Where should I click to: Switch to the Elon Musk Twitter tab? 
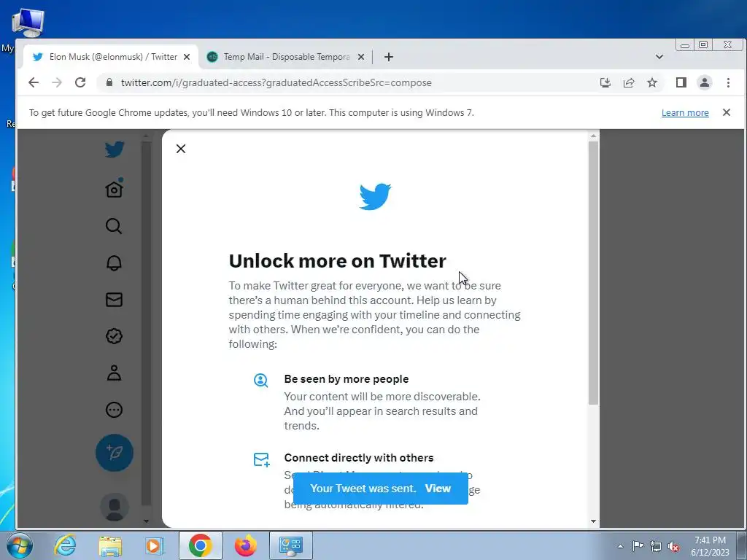click(x=111, y=57)
